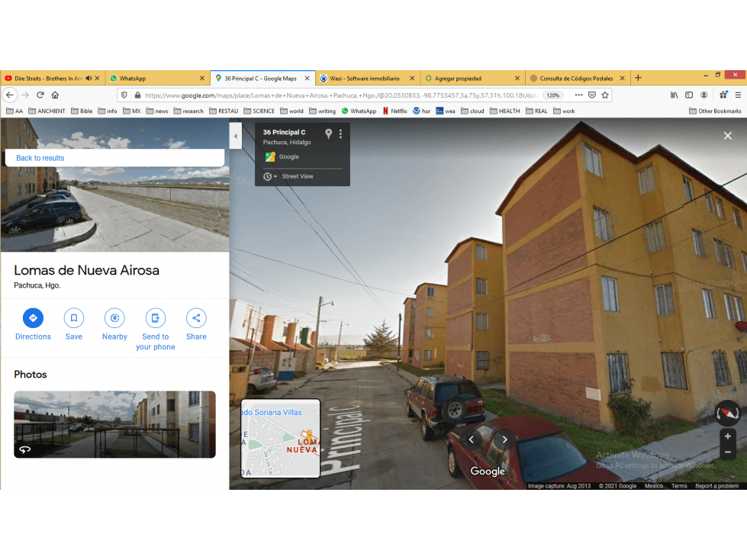Reset zoom via the 120% indicator
This screenshot has width=747, height=560.
click(552, 95)
